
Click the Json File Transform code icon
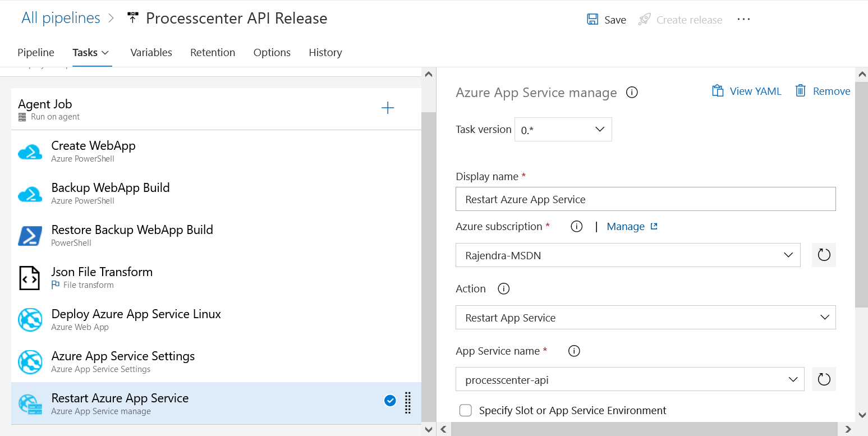30,278
